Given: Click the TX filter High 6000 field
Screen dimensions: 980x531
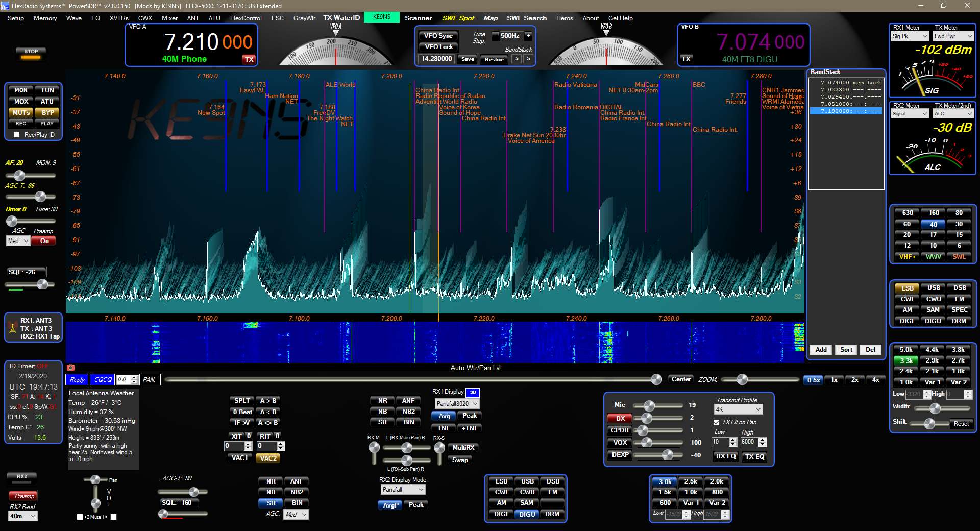Looking at the screenshot, I should (x=753, y=442).
